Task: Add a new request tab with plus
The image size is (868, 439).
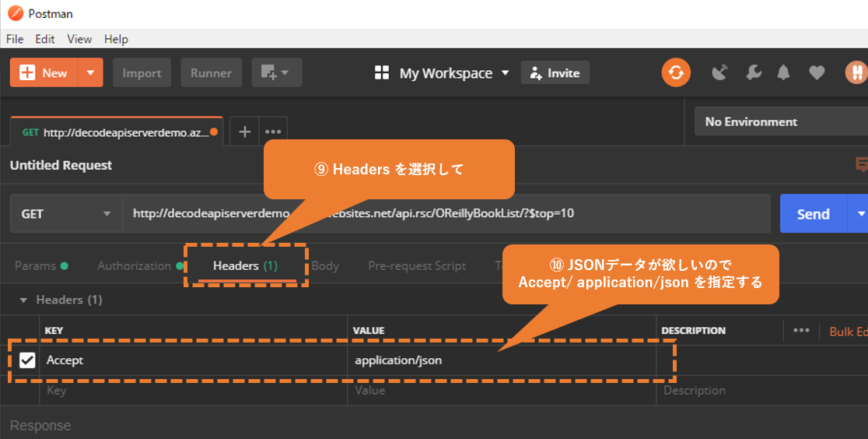Action: [x=245, y=132]
